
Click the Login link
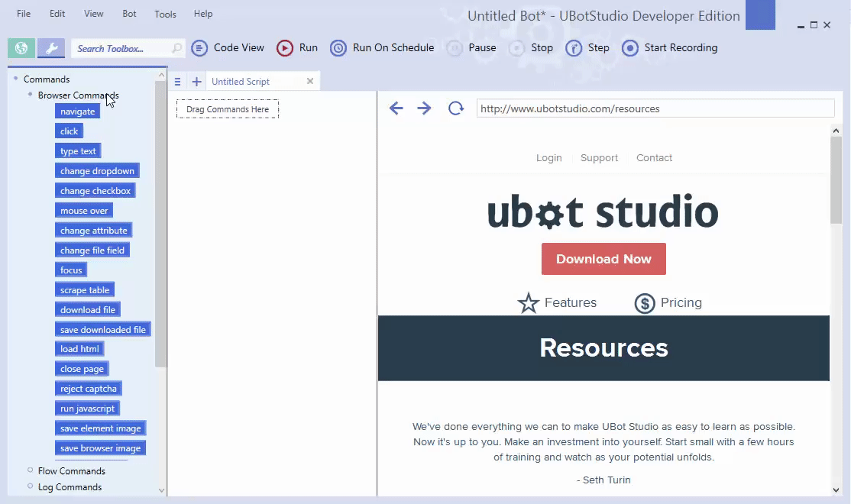548,158
